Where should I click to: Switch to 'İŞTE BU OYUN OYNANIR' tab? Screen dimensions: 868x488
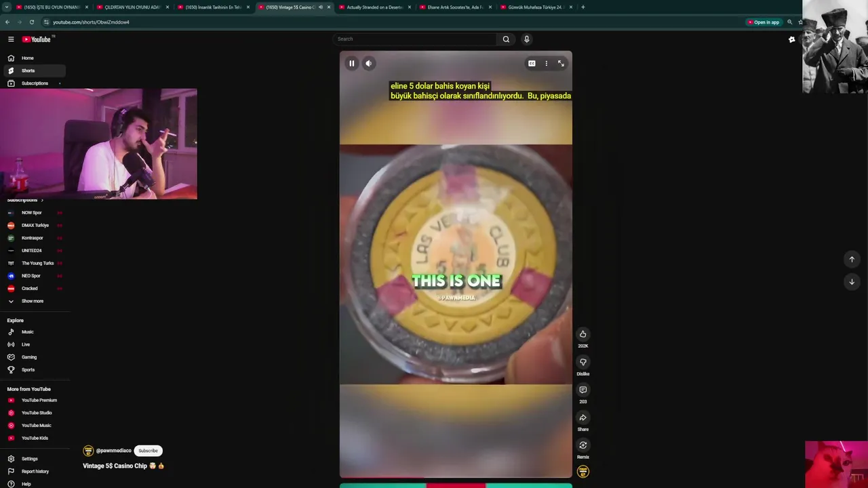tap(52, 7)
